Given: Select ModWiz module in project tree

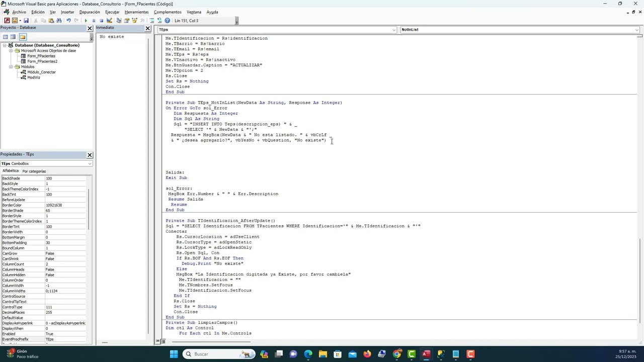Looking at the screenshot, I should (34, 77).
